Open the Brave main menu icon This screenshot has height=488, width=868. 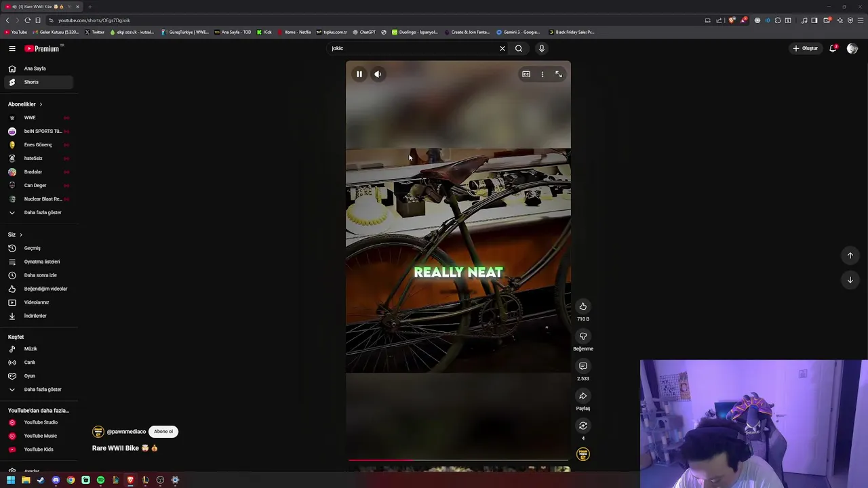click(x=860, y=20)
